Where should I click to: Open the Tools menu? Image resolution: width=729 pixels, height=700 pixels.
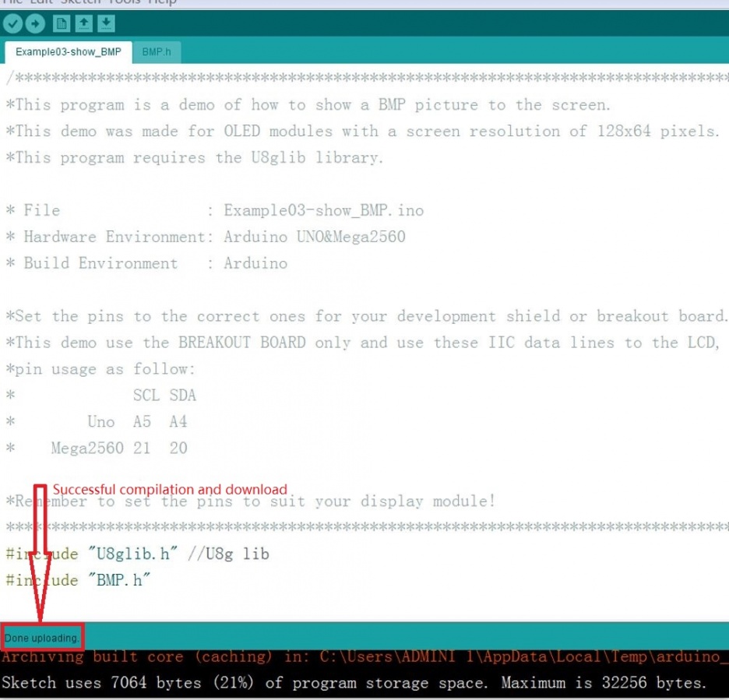pos(123,2)
